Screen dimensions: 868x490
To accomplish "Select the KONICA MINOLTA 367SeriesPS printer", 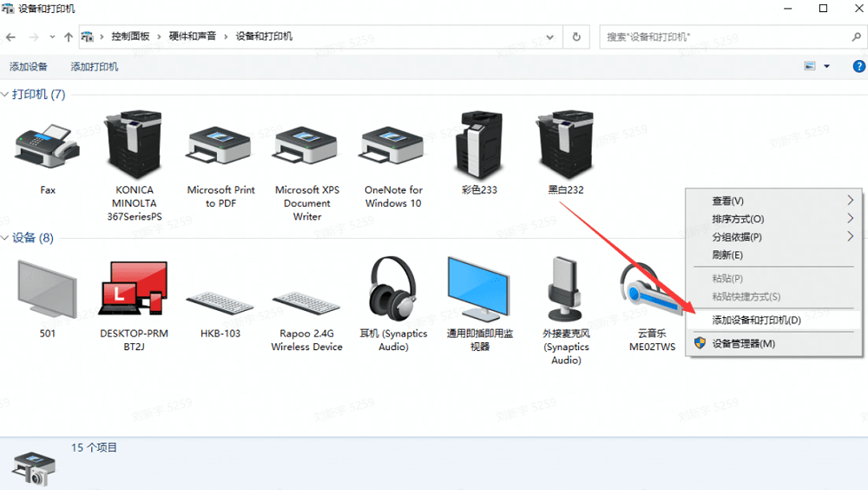I will click(x=134, y=145).
